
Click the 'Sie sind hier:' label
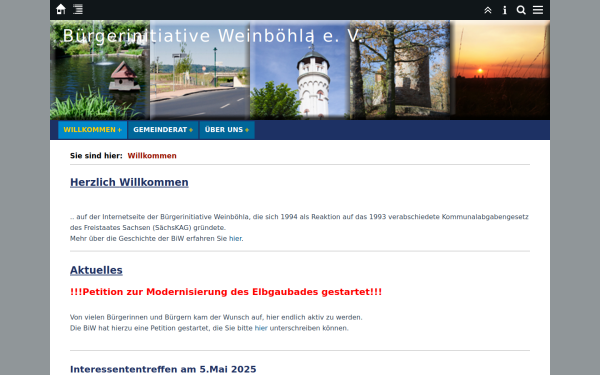[96, 156]
